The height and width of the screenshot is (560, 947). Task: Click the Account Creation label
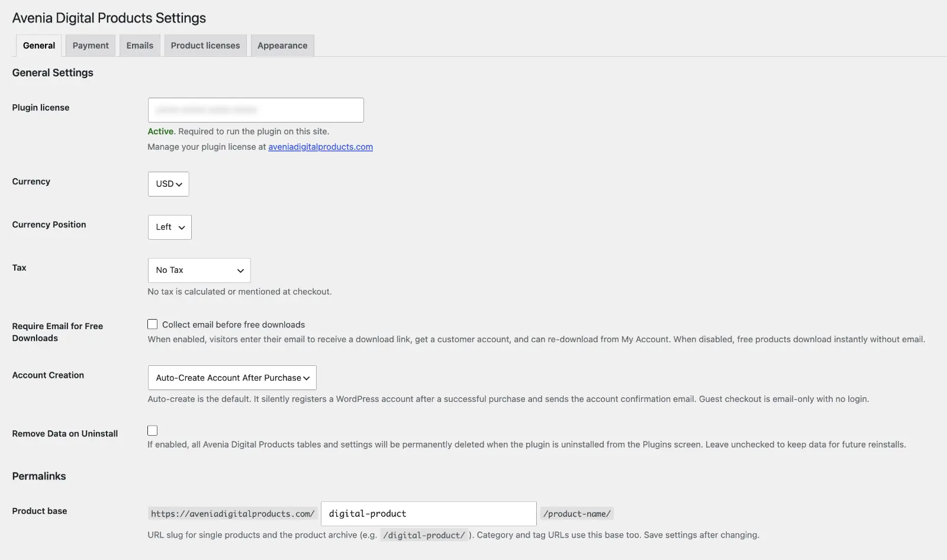(48, 375)
